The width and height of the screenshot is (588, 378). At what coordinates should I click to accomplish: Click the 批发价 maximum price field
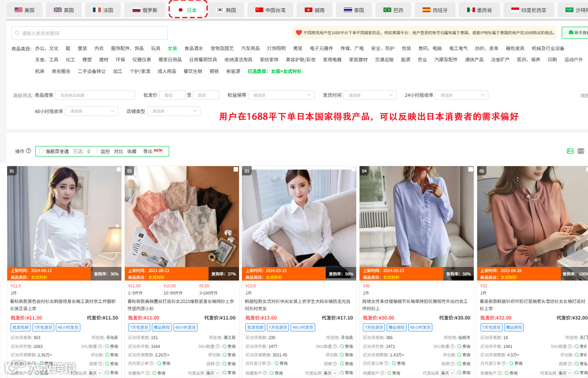pyautogui.click(x=206, y=95)
